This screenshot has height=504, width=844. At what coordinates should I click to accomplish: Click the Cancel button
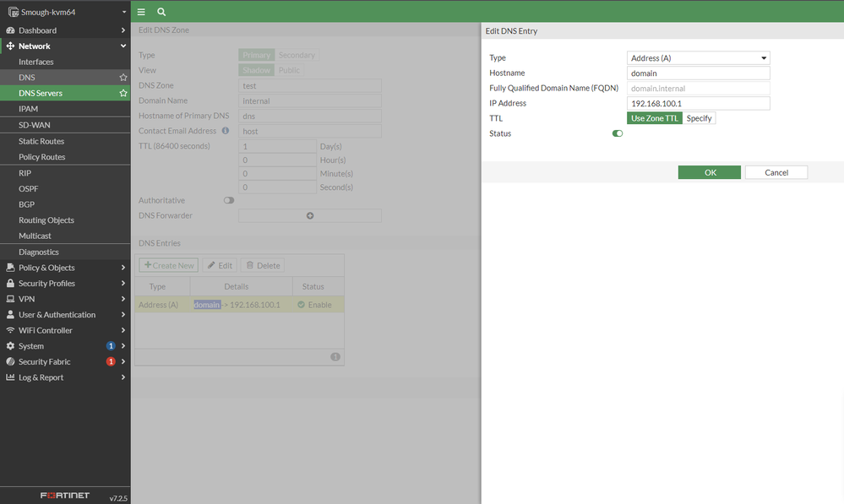tap(776, 172)
